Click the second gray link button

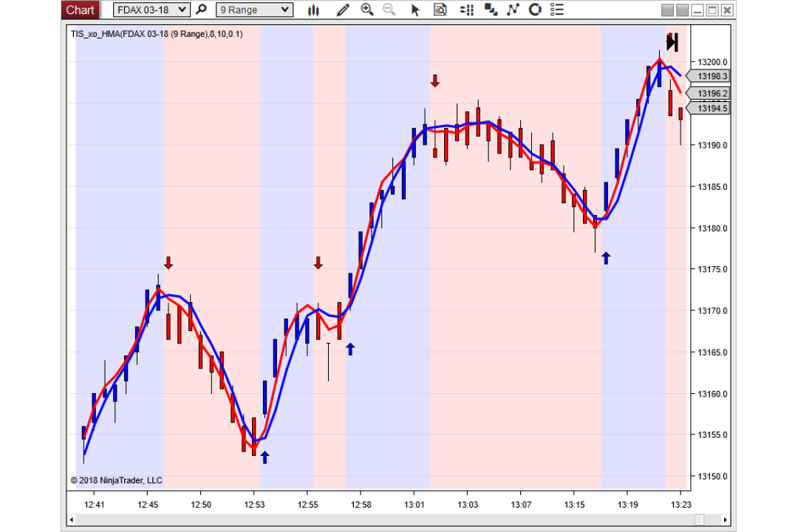coord(683,10)
